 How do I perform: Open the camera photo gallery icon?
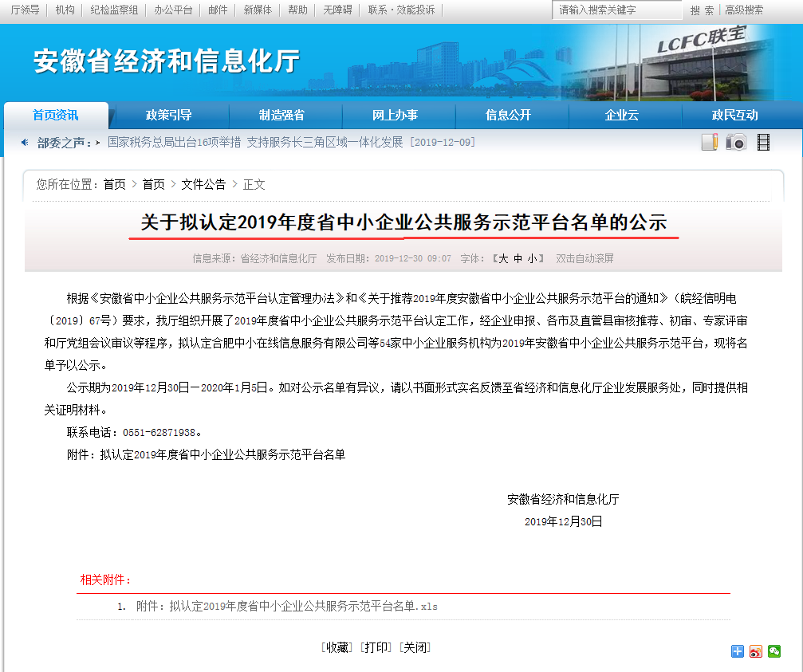[735, 143]
